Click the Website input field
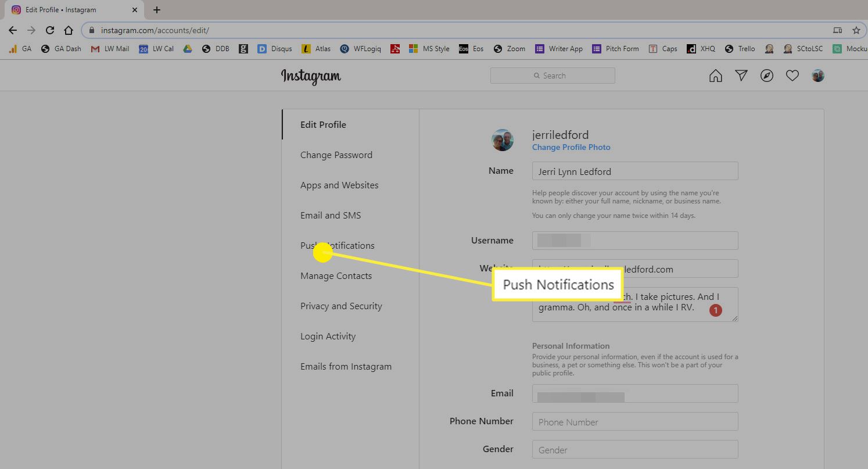Viewport: 868px width, 469px height. tap(635, 268)
